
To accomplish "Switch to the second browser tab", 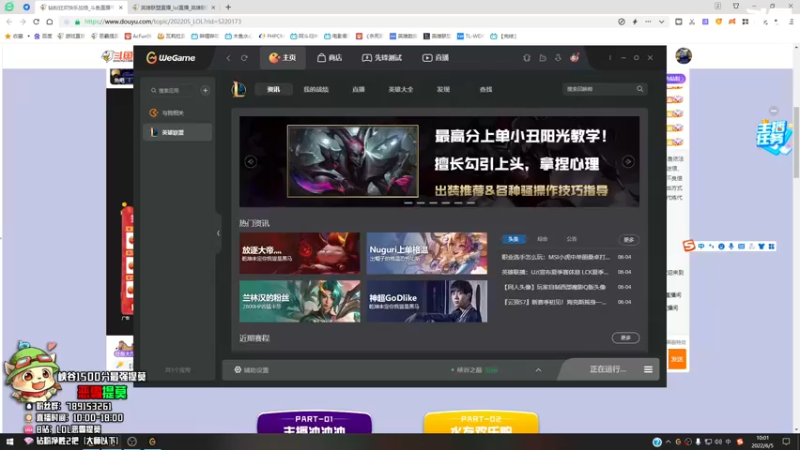I will coord(173,7).
